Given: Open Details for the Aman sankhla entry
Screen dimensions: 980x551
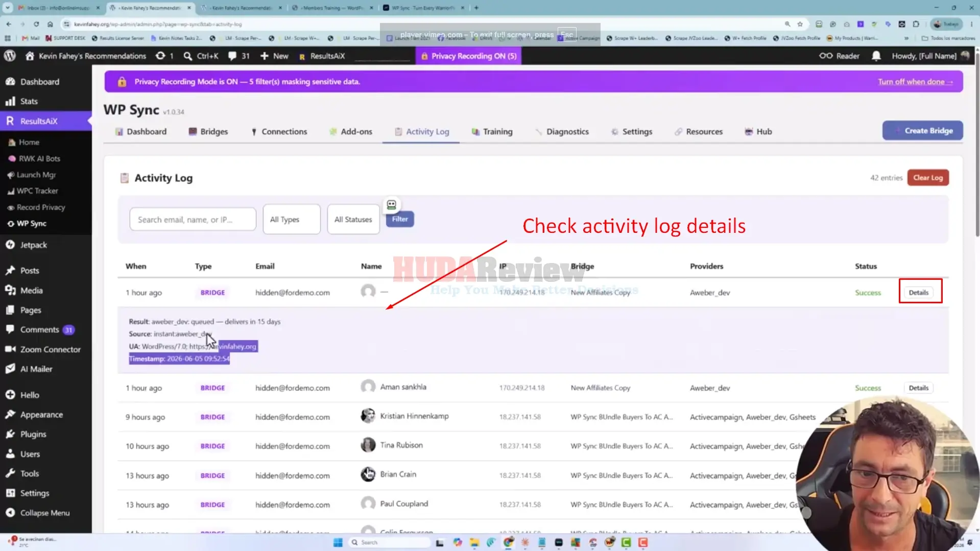Looking at the screenshot, I should point(919,388).
